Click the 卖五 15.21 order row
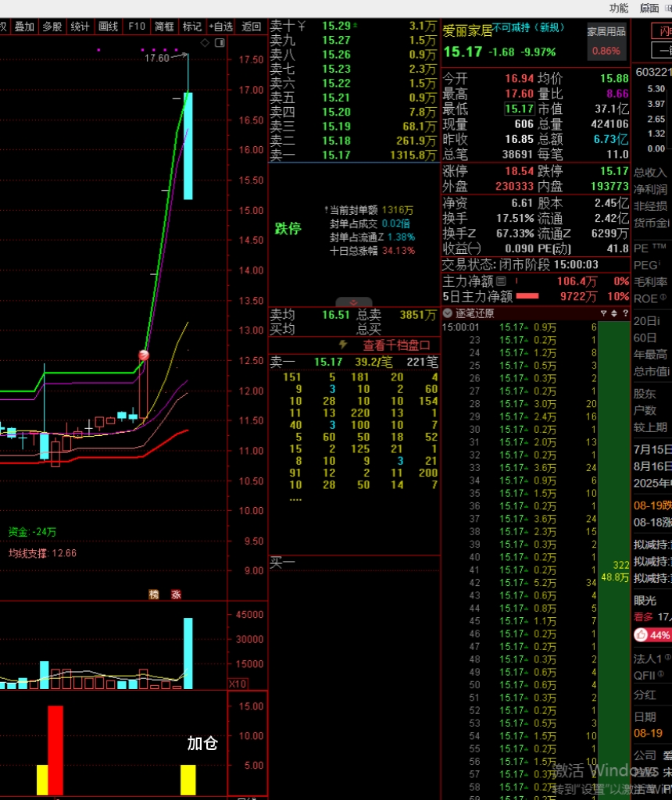 (x=353, y=98)
